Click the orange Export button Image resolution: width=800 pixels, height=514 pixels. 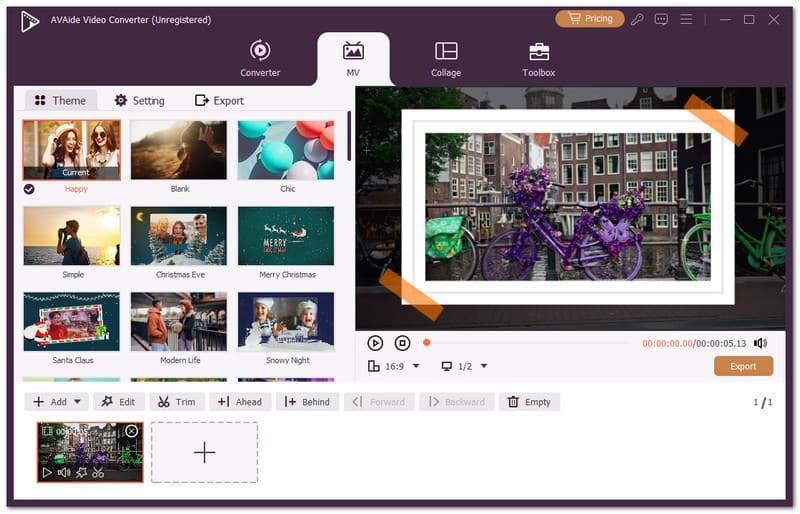coord(743,366)
